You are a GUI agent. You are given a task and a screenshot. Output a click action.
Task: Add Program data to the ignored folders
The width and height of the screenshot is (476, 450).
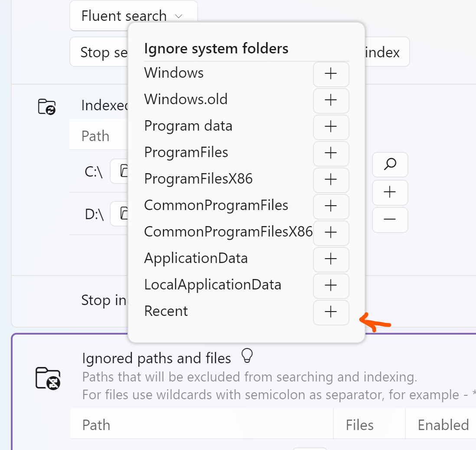331,127
